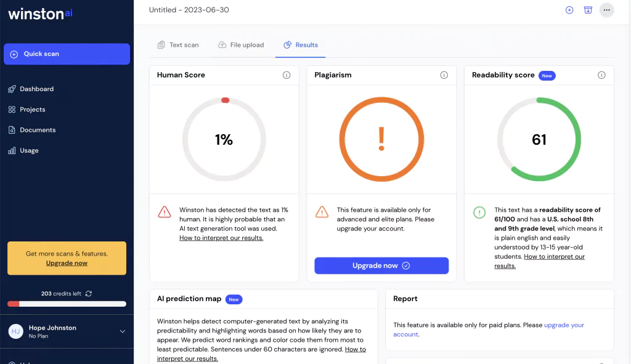
Task: Click the Usage bar chart icon
Action: click(x=12, y=150)
